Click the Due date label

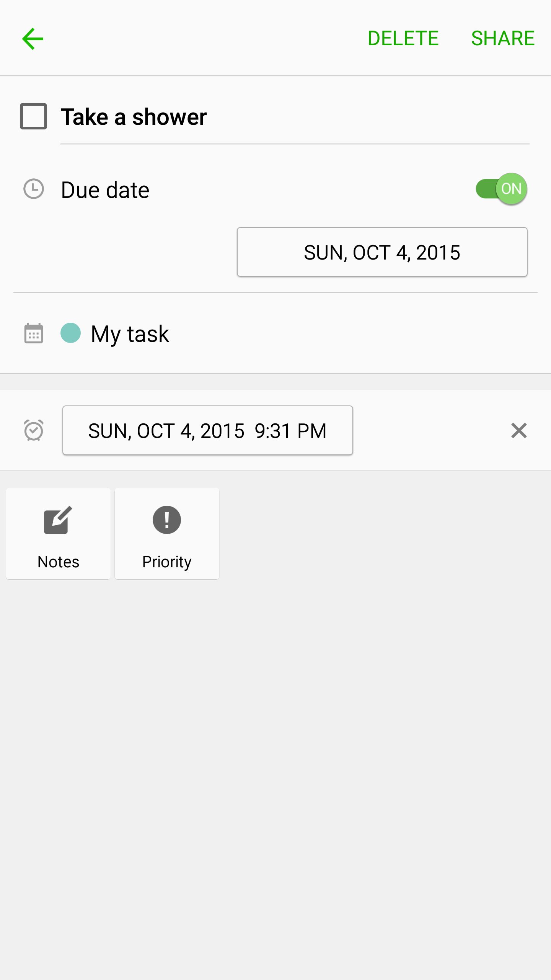(105, 190)
